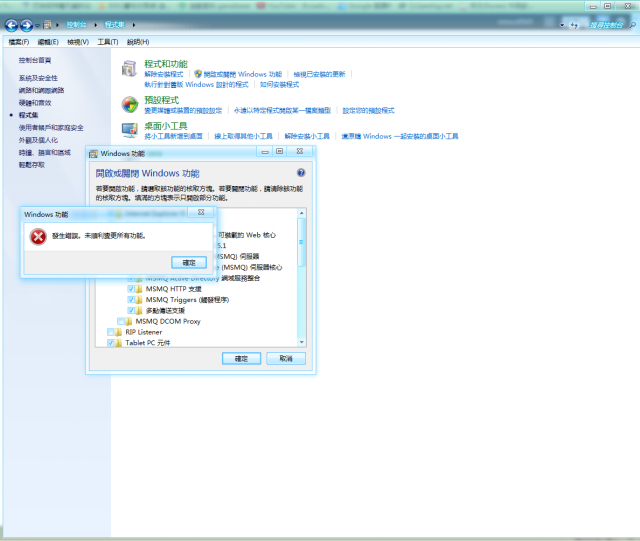This screenshot has width=640, height=541.
Task: Click 確定 at bottom of Windows 功能 window
Action: (x=241, y=358)
